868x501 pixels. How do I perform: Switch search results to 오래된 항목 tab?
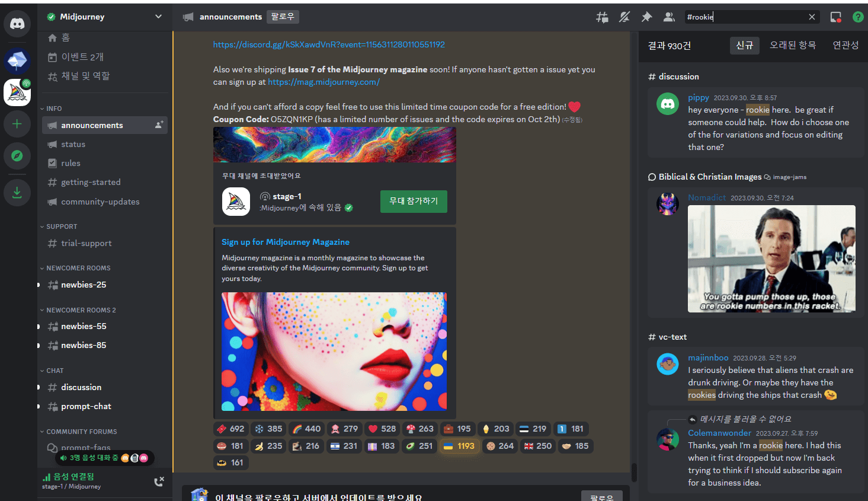click(793, 45)
